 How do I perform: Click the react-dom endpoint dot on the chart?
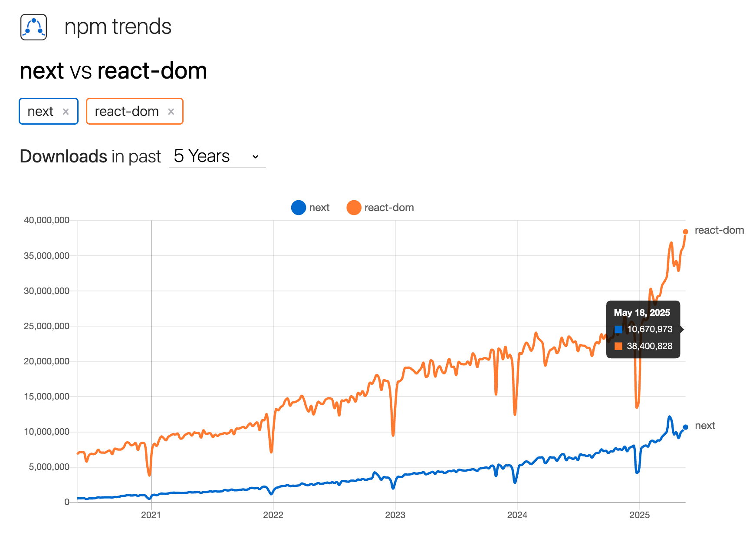tap(686, 231)
